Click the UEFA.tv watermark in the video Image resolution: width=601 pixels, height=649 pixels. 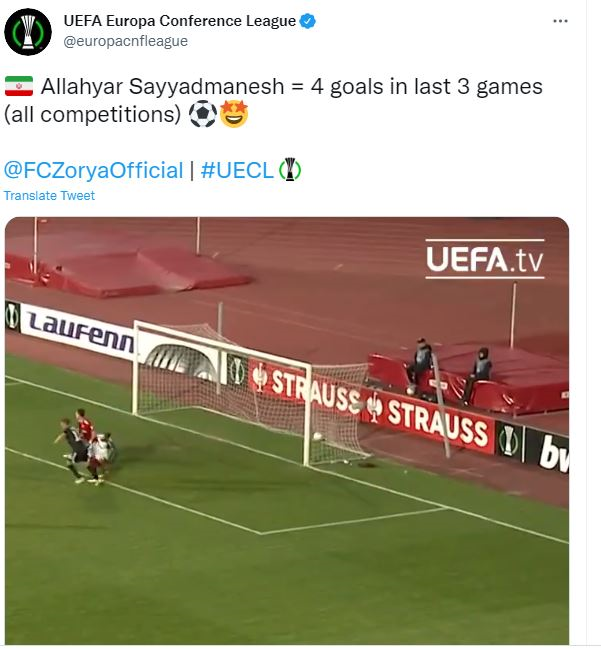pyautogui.click(x=485, y=259)
